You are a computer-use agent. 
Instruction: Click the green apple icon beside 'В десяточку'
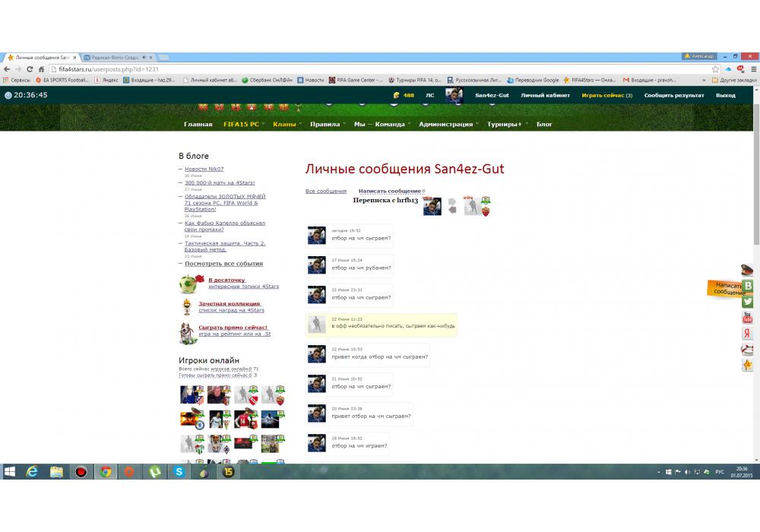pos(189,283)
